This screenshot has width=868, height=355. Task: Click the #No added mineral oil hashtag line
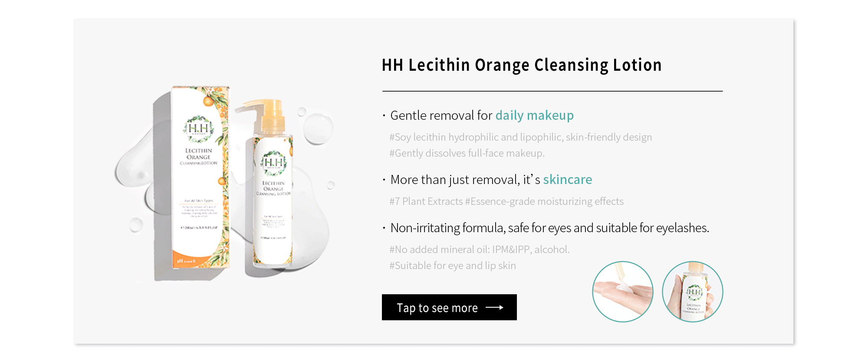479,250
